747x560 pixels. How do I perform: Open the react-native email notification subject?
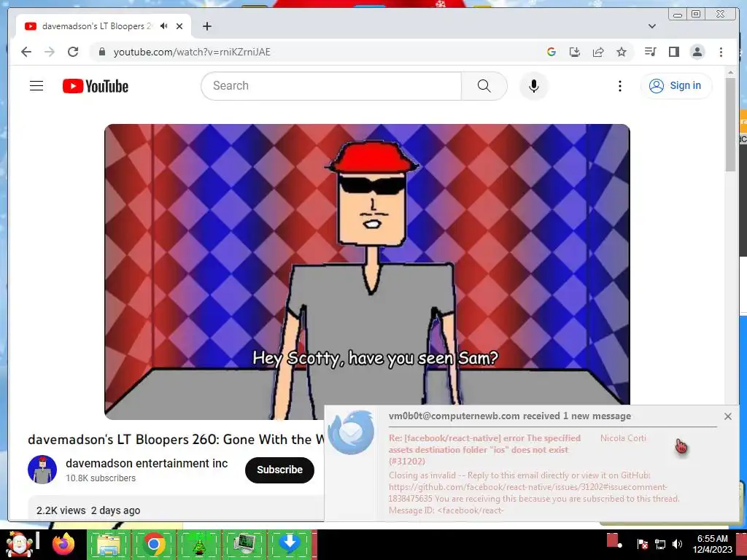[485, 449]
